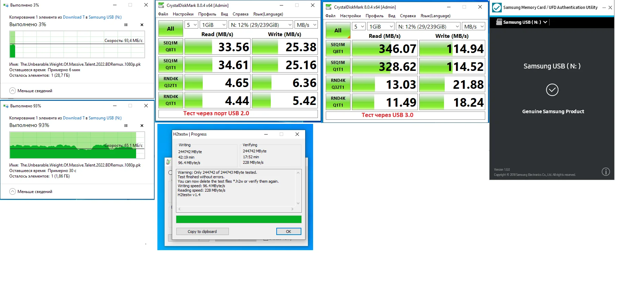Run RND4K Q32T1 test in USB 3.0 window
Viewport: 644px width, 289px height.
point(338,84)
